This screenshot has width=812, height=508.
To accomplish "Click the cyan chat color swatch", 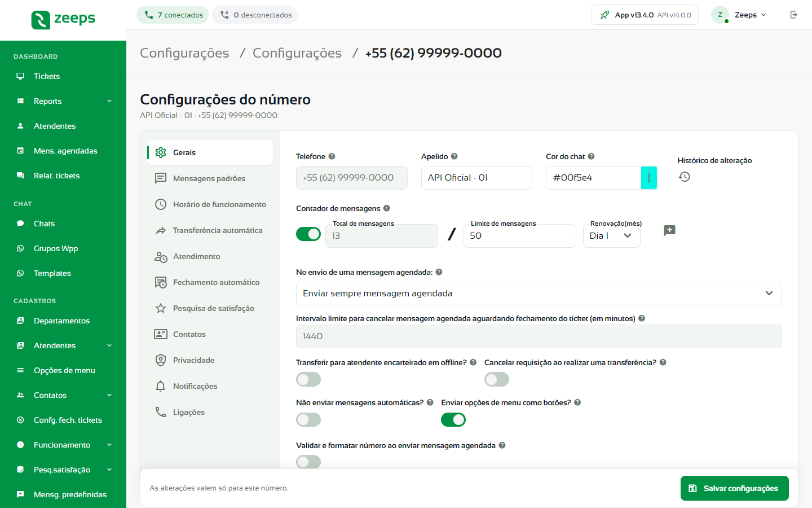I will click(x=649, y=178).
